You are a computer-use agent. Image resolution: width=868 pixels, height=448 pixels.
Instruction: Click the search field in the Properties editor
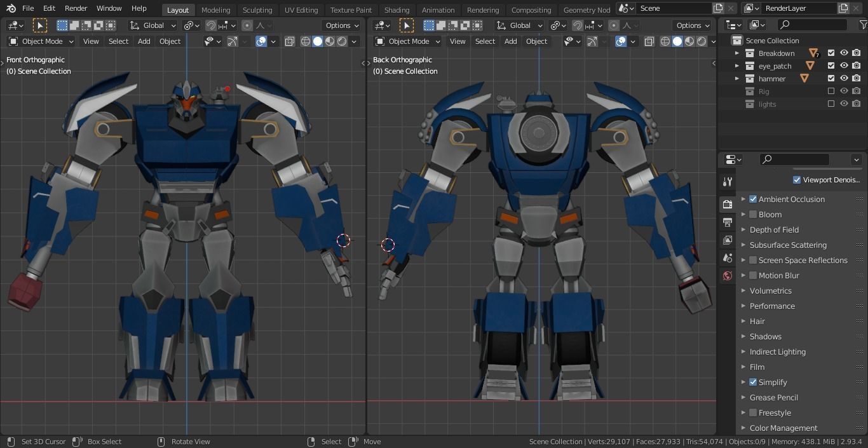point(794,159)
